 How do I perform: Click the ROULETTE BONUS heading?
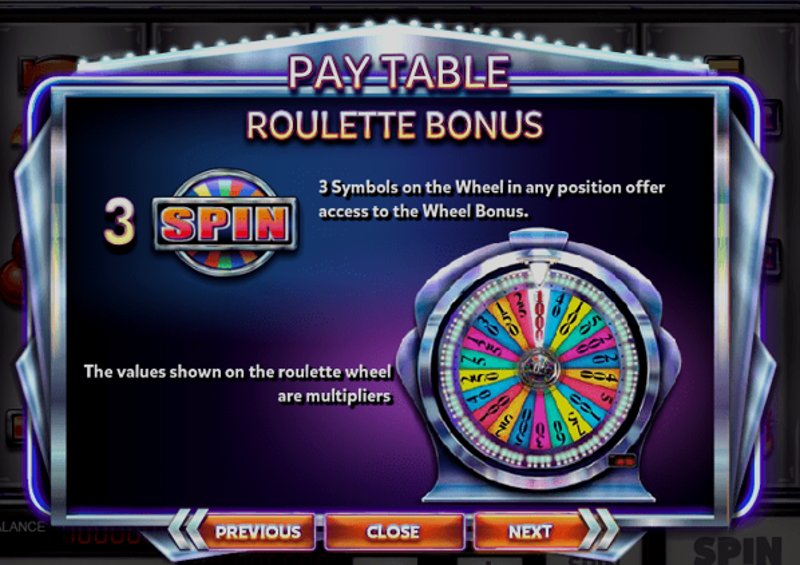pos(395,125)
